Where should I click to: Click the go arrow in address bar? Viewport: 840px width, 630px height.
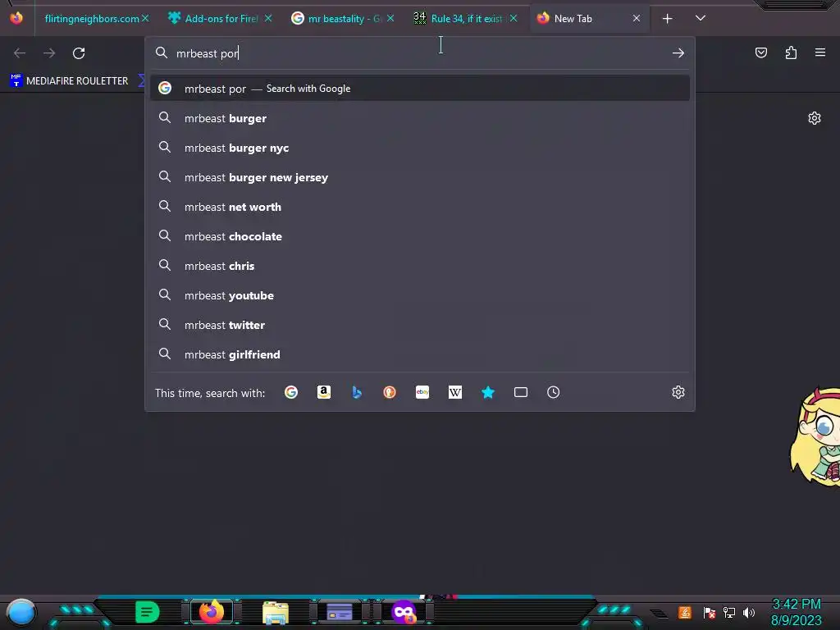(x=678, y=53)
